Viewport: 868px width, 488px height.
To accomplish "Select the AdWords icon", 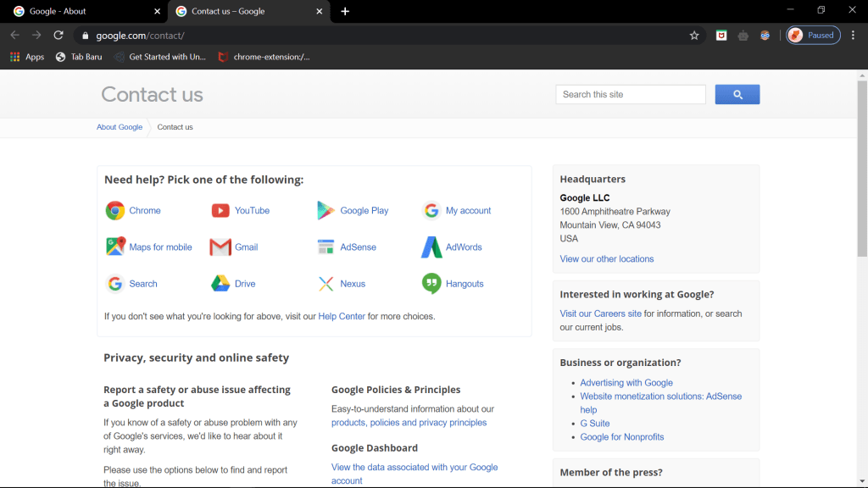I will coord(431,247).
